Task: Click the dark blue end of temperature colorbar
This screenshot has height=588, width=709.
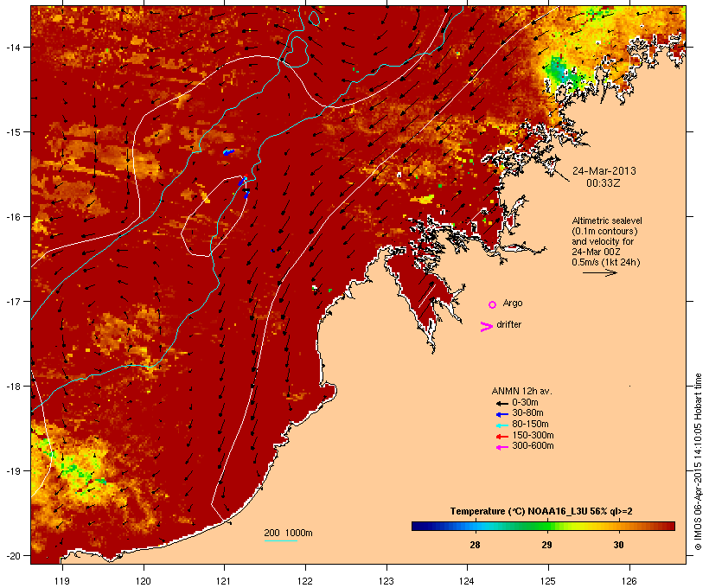Action: point(416,526)
